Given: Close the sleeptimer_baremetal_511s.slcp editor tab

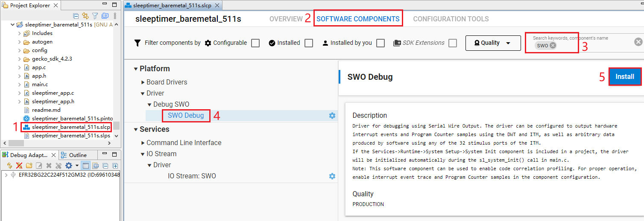Looking at the screenshot, I should click(217, 6).
